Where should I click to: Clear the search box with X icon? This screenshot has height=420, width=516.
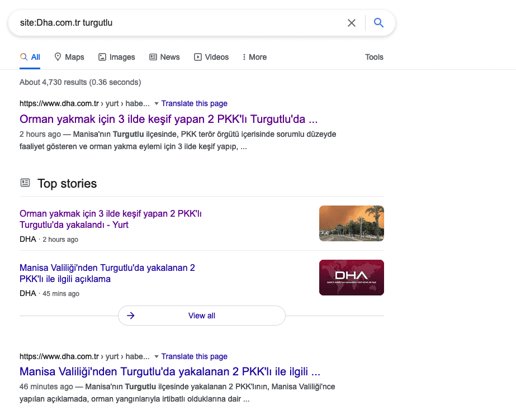(x=352, y=23)
